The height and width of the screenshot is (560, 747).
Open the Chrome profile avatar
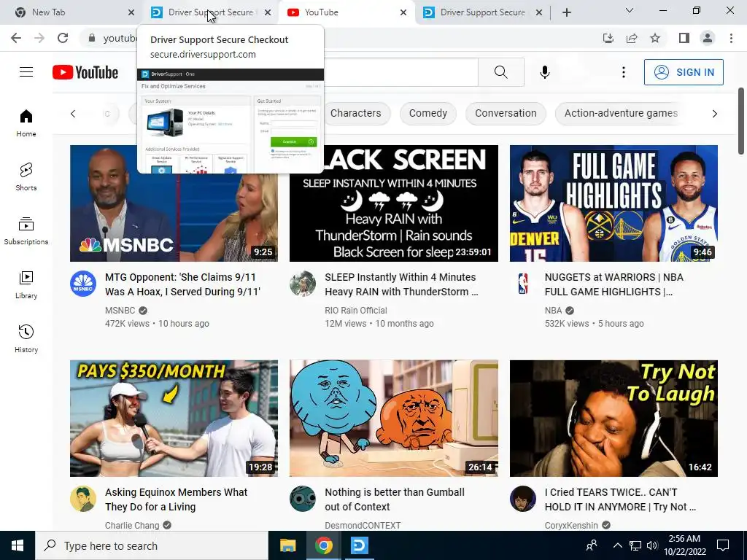pos(708,38)
